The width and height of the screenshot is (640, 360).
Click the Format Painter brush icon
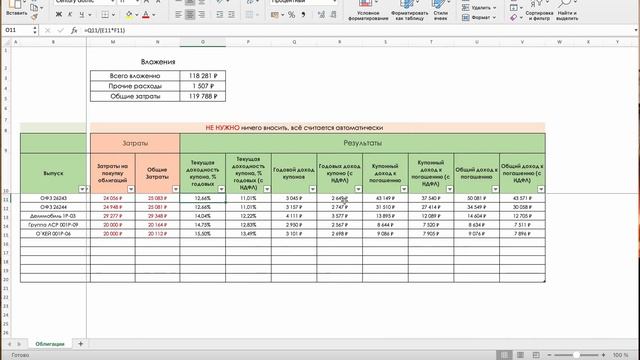click(x=34, y=17)
